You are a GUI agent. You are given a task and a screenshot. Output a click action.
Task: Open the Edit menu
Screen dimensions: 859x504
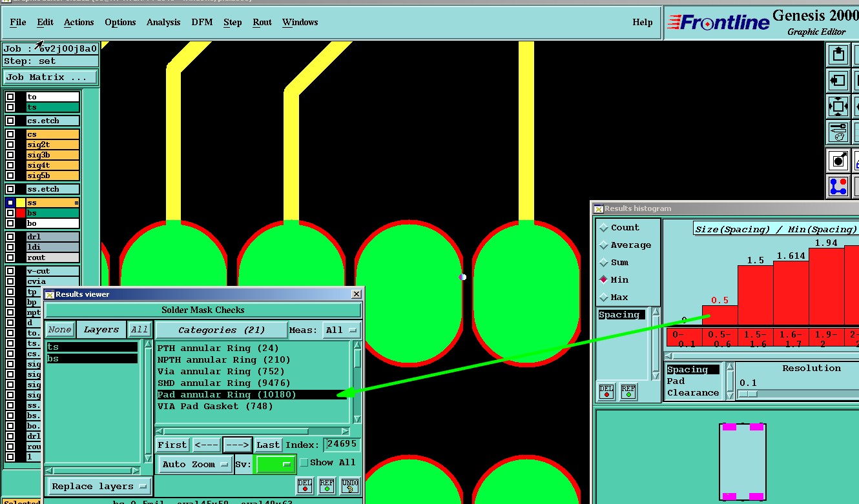(45, 22)
